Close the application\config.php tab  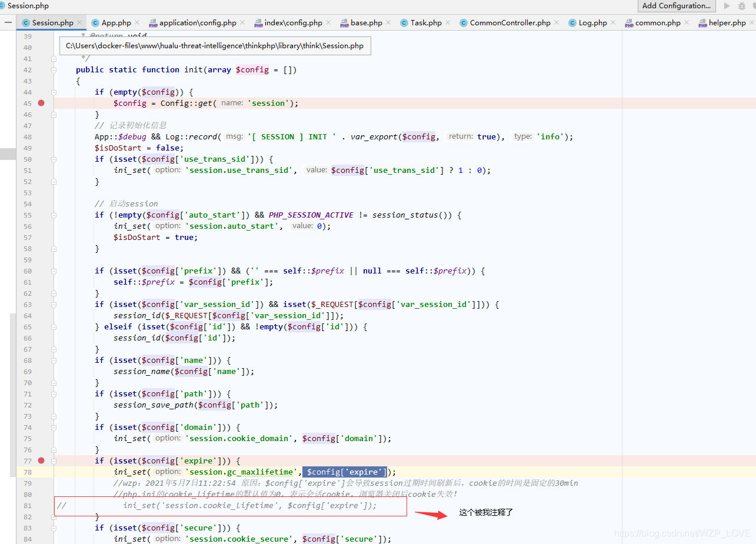(242, 22)
